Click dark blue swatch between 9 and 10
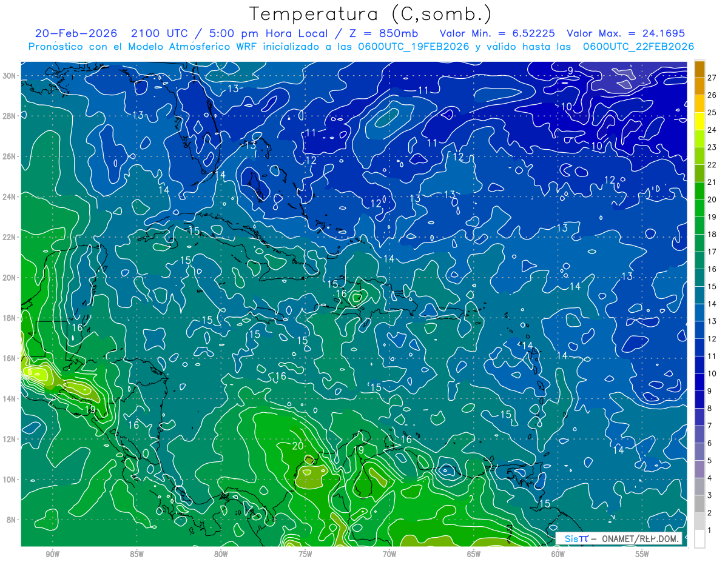The image size is (728, 562). 699,382
